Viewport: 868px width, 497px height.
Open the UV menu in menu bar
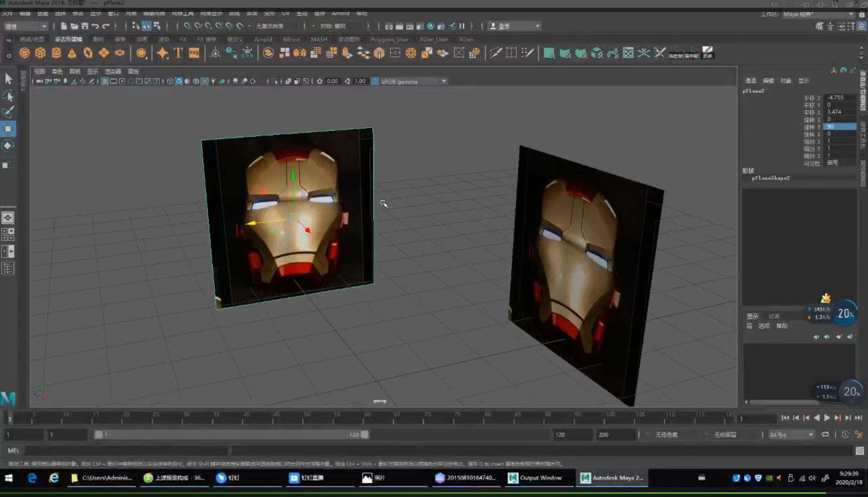tap(285, 13)
